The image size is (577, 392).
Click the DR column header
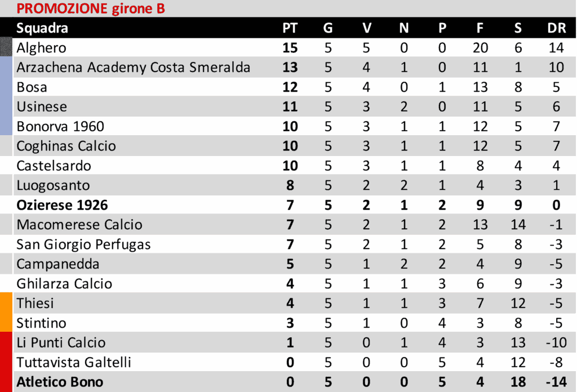(x=556, y=28)
